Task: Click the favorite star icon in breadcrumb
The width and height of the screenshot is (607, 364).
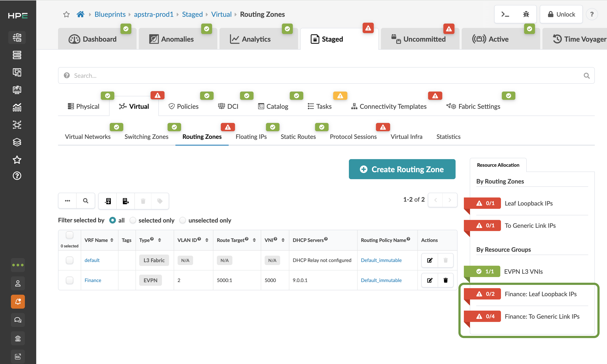Action: 66,14
